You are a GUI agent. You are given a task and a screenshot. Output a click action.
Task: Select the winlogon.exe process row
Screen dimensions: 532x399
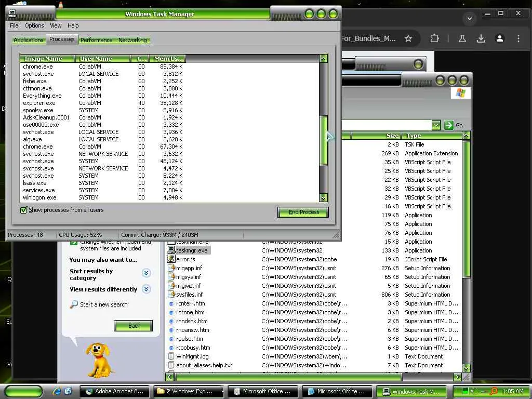(103, 197)
